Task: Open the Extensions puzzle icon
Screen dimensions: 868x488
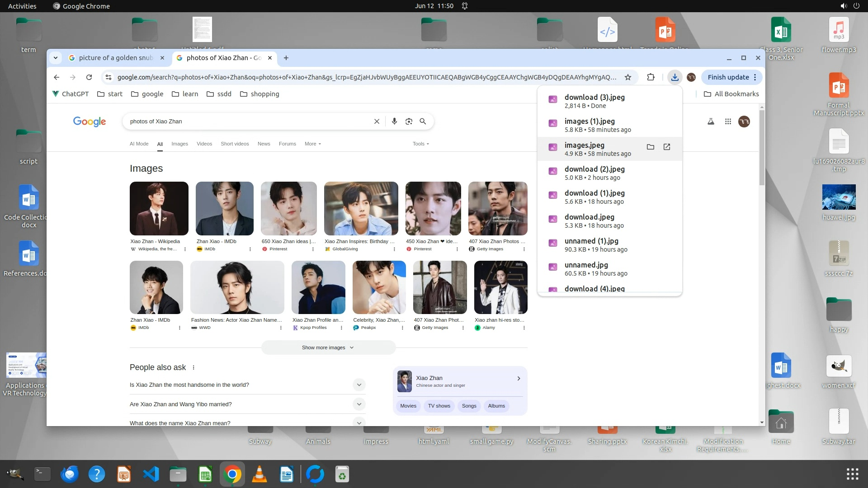Action: point(651,77)
